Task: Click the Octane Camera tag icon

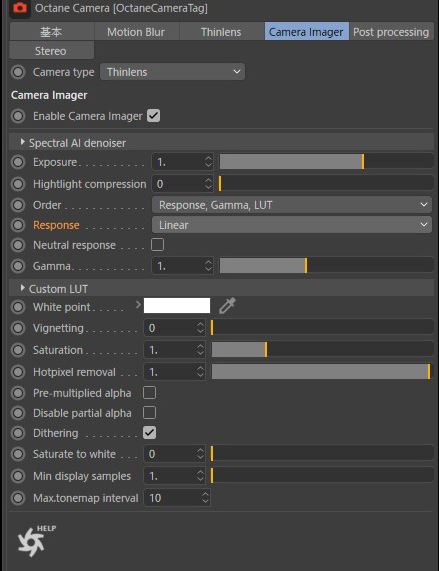Action: pos(20,8)
